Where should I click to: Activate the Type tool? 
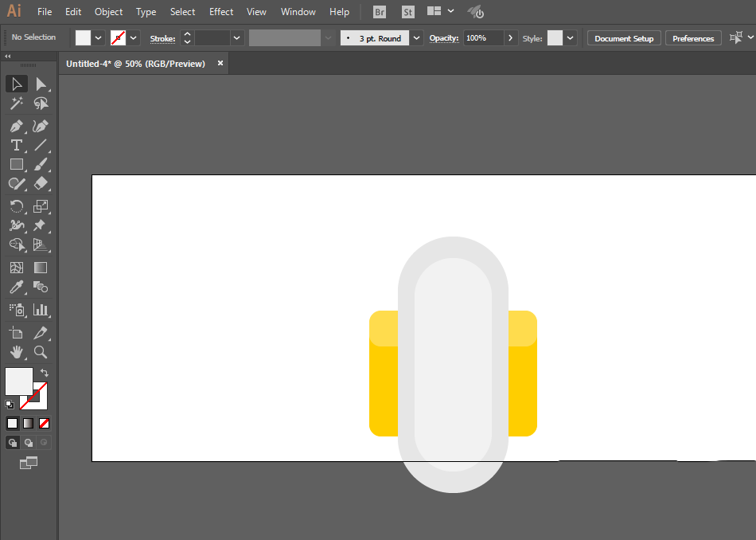tap(16, 145)
